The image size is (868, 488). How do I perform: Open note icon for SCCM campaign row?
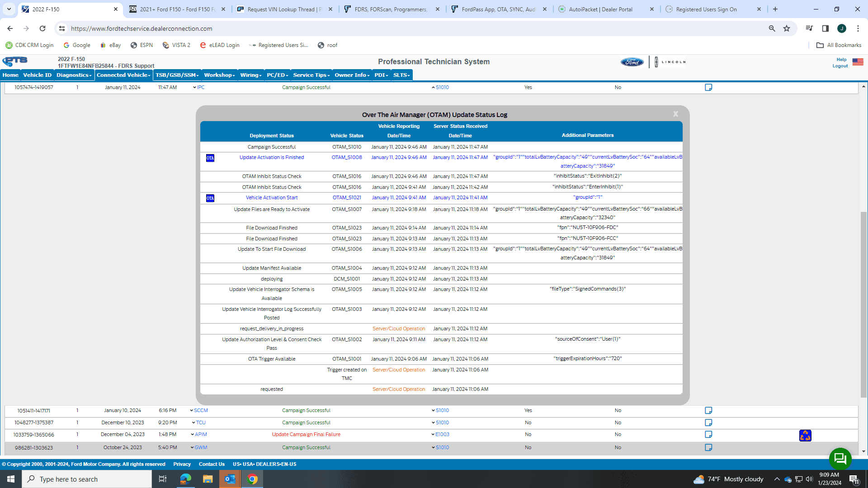708,411
